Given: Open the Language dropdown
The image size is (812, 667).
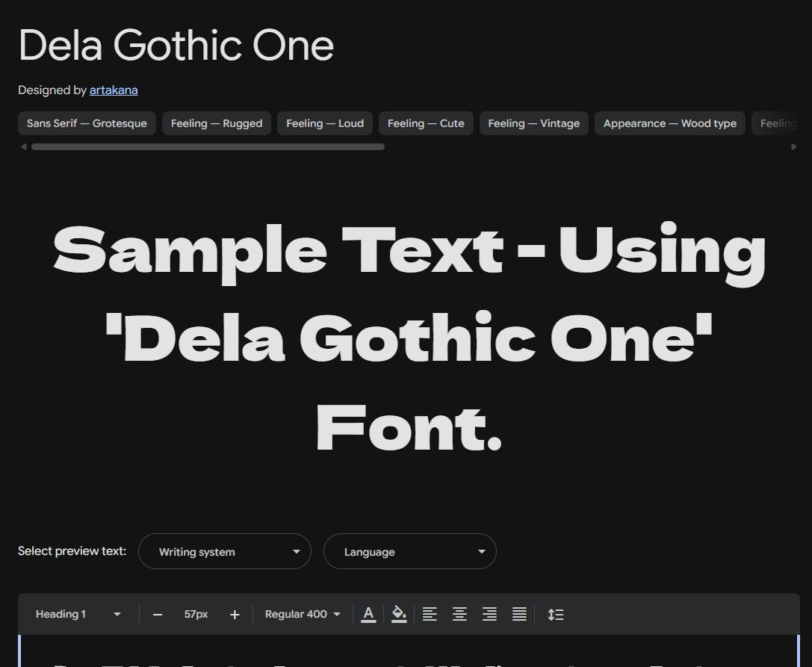Looking at the screenshot, I should click(409, 551).
